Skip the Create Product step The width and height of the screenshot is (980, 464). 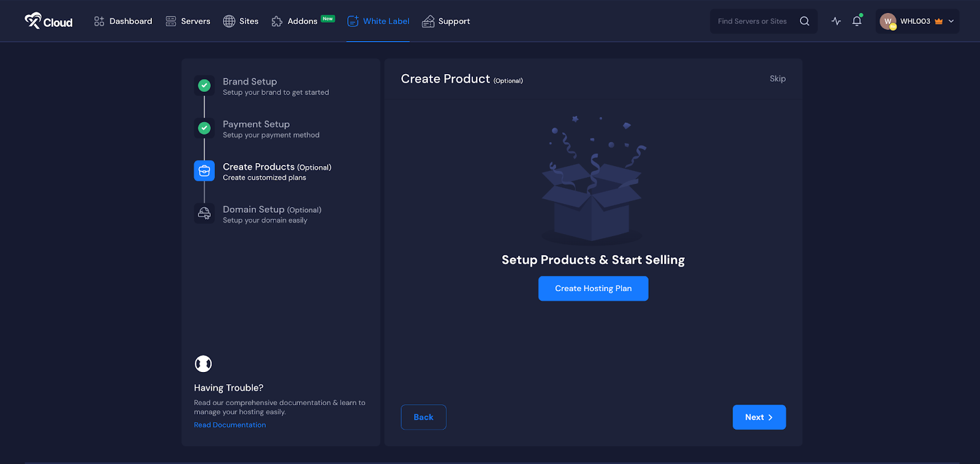tap(777, 78)
